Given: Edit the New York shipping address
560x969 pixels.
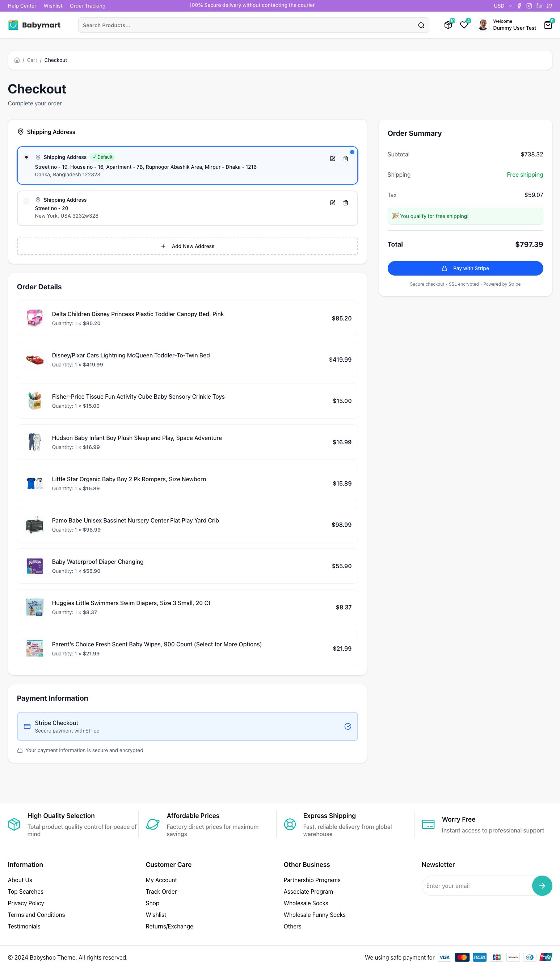Looking at the screenshot, I should pyautogui.click(x=333, y=203).
